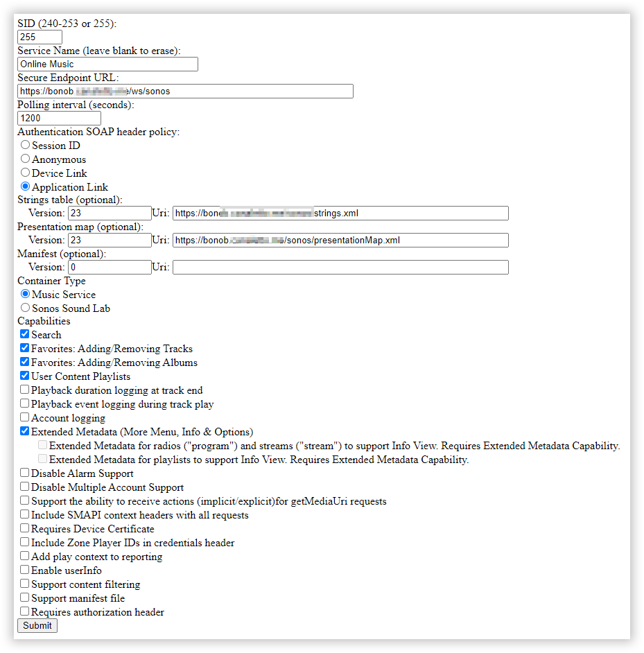
Task: Select Device Link radio option
Action: pyautogui.click(x=26, y=173)
